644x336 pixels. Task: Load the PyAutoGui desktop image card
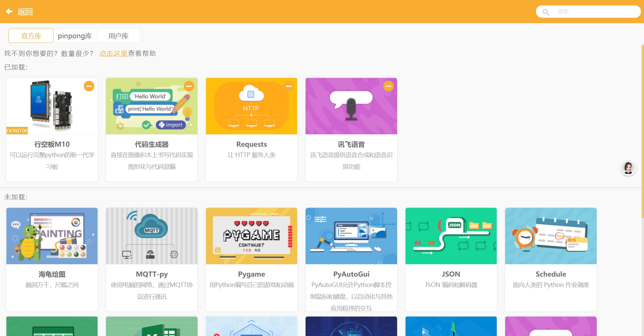click(x=351, y=236)
